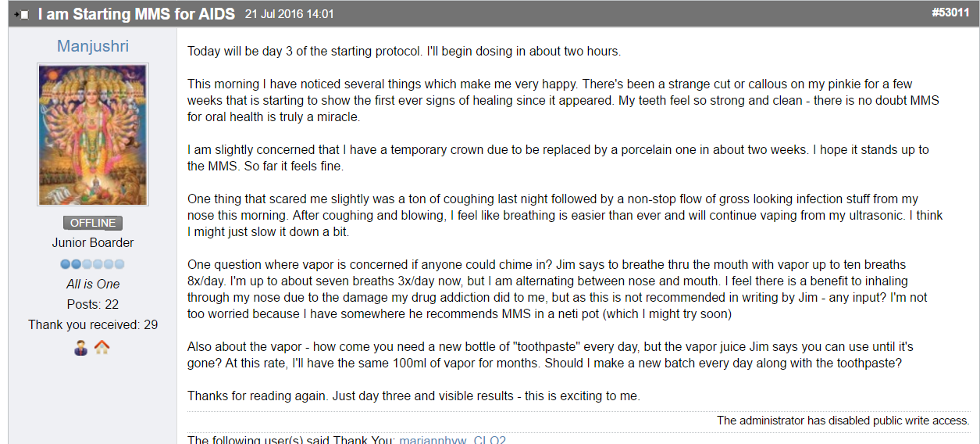Image resolution: width=980 pixels, height=444 pixels.
Task: Open post permalink #53011
Action: click(x=950, y=13)
